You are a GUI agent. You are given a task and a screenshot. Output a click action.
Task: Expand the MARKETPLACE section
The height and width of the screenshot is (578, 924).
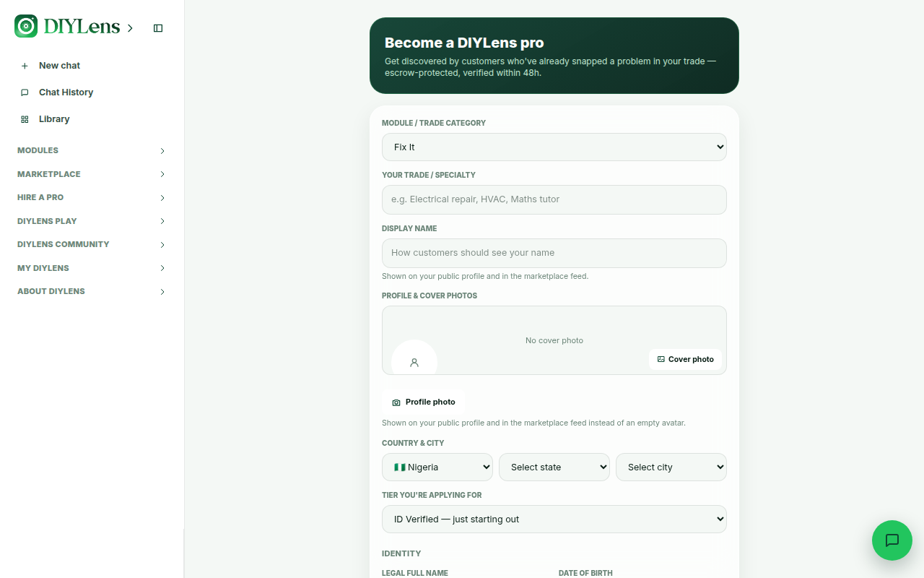coord(92,174)
